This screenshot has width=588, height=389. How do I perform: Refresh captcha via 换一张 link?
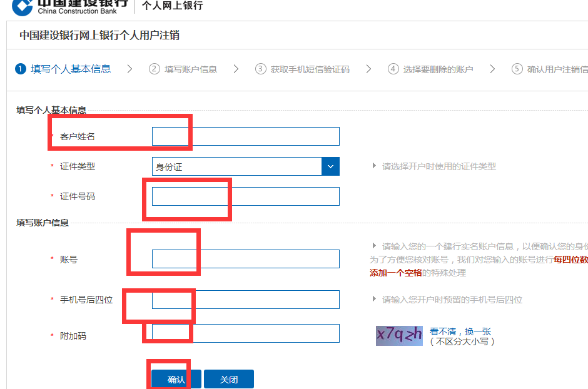coord(478,331)
